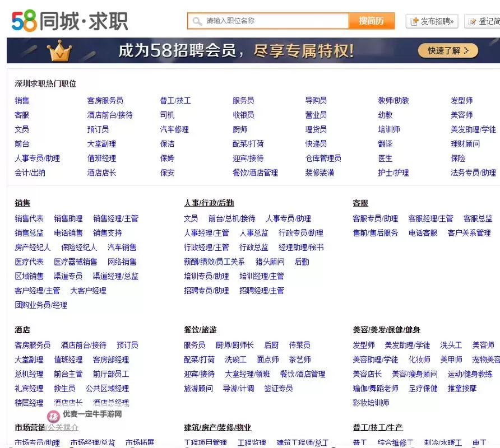Select 教师/助教 link
This screenshot has height=448, width=500.
coord(393,101)
